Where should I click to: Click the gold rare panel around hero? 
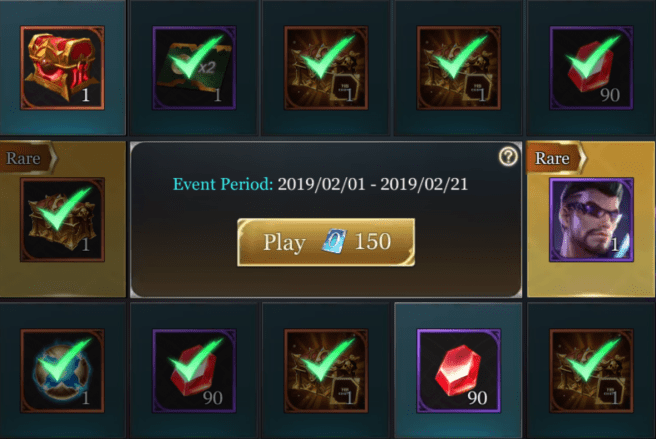[591, 219]
